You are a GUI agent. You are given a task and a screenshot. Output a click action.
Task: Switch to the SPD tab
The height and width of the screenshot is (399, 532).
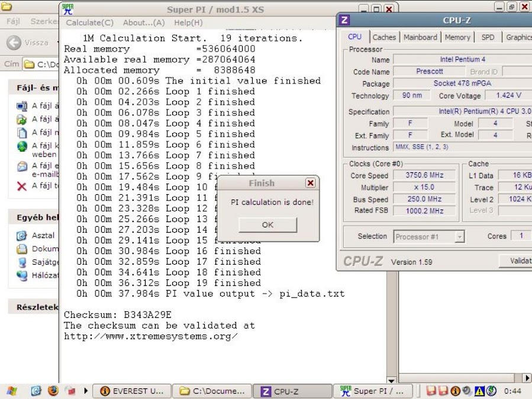[x=488, y=37]
